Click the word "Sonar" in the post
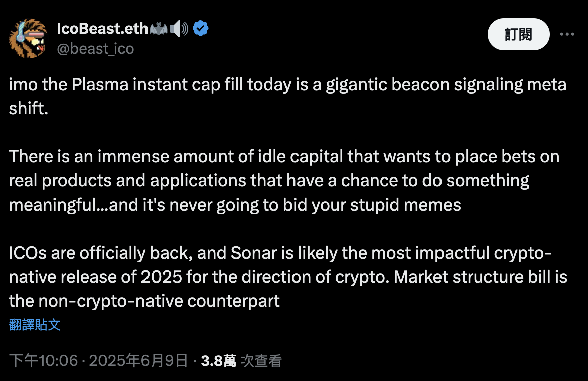This screenshot has width=588, height=381. point(253,253)
